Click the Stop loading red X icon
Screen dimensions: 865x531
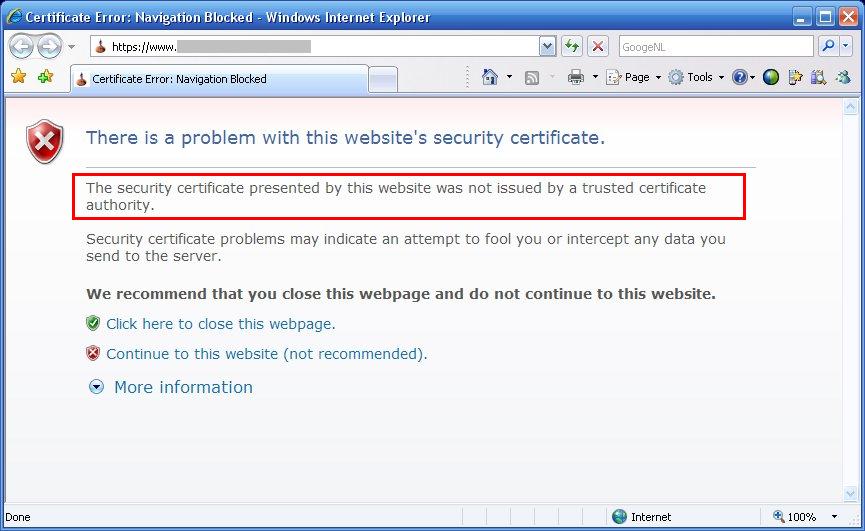coord(598,46)
